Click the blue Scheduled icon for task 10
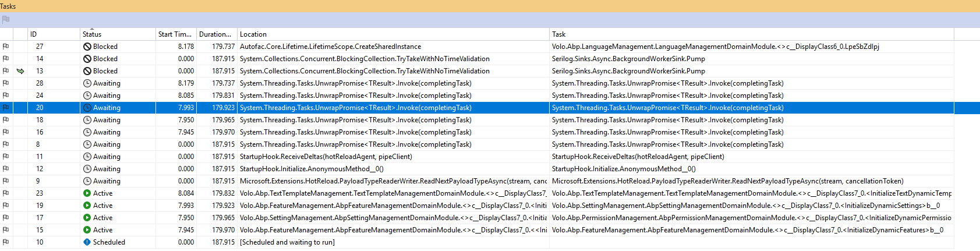Screen dimensions: 980x251 [87, 242]
